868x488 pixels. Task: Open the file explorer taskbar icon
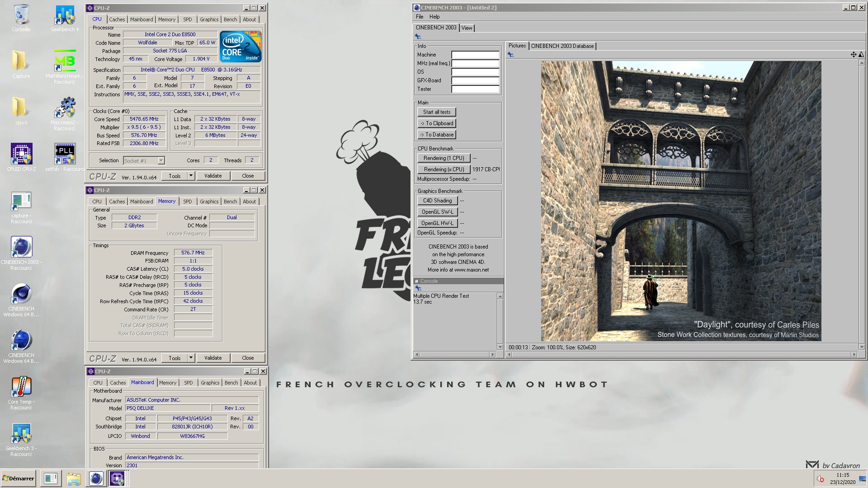tap(74, 479)
